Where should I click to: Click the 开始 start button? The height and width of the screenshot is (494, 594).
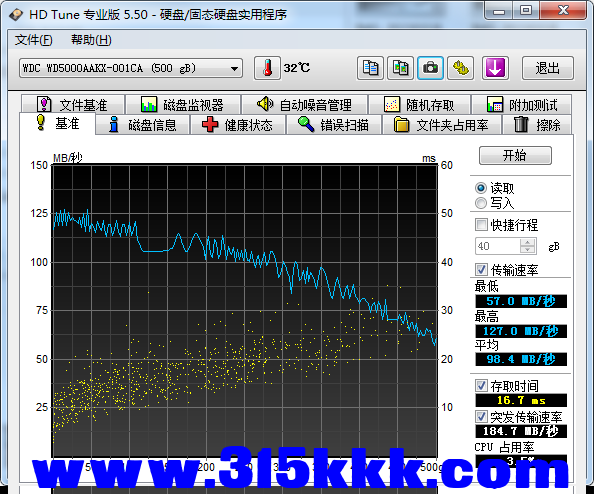click(x=515, y=155)
